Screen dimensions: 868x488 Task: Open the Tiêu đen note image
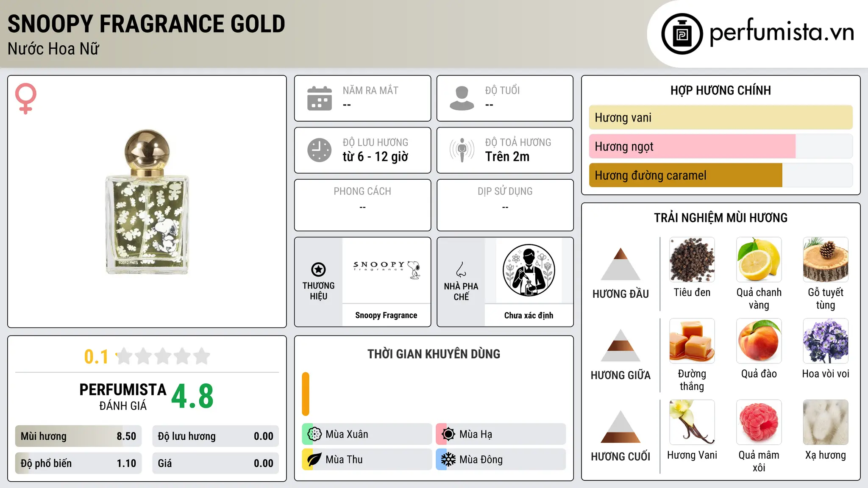(x=692, y=260)
